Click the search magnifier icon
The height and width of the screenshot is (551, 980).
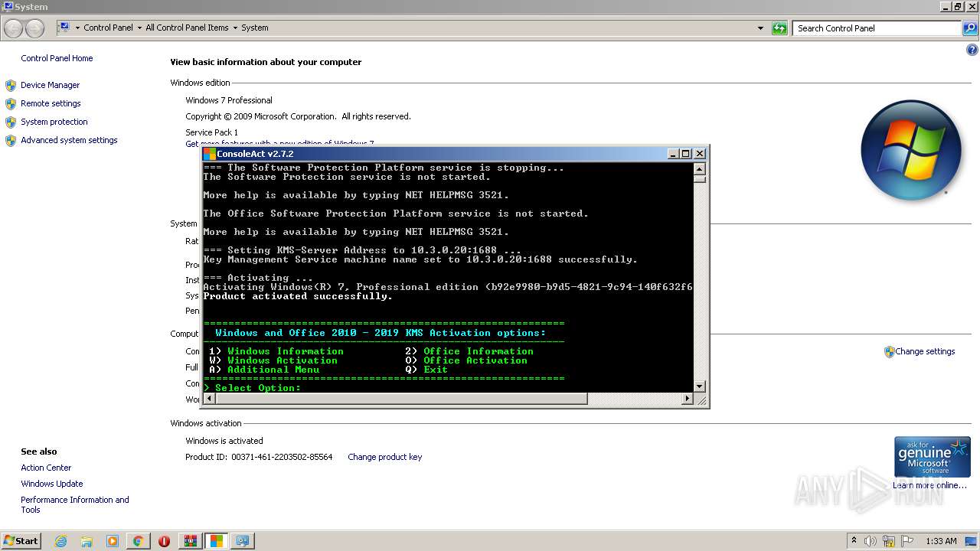click(969, 28)
